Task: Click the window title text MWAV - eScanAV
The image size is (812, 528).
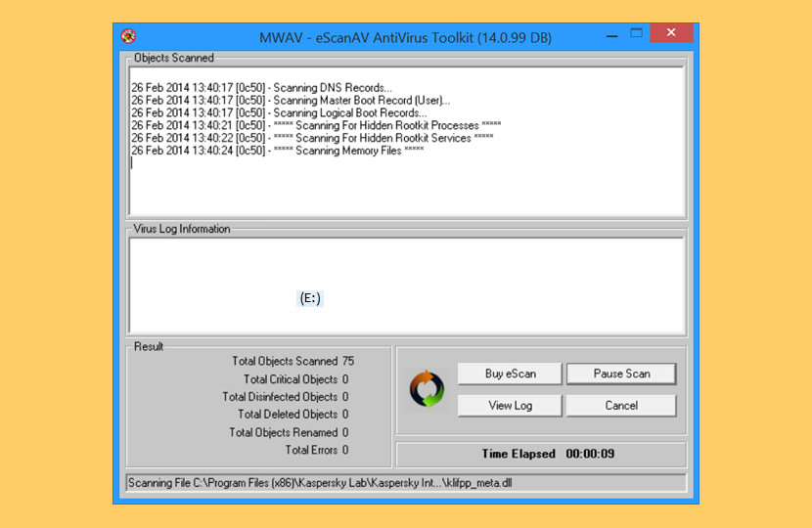Action: 406,37
